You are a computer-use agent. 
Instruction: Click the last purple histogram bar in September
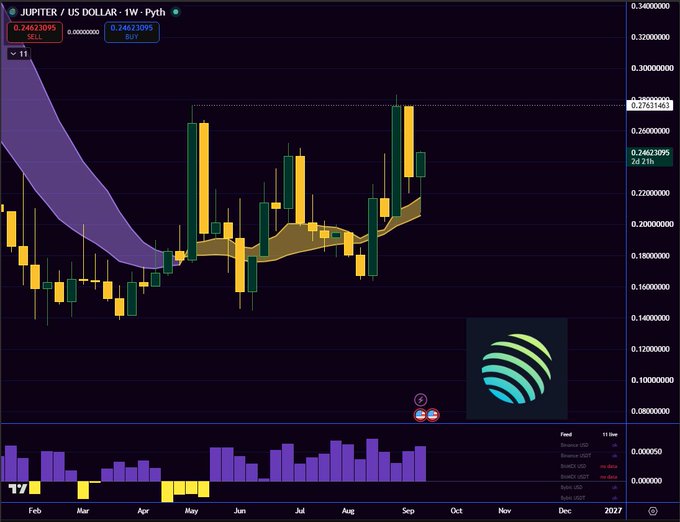click(x=420, y=463)
